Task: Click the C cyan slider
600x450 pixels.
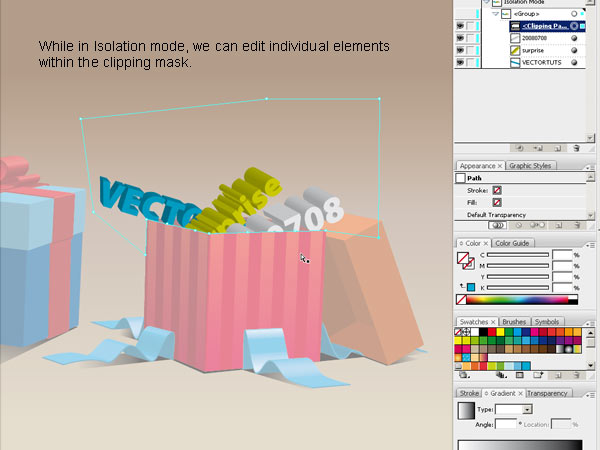Action: pos(518,255)
